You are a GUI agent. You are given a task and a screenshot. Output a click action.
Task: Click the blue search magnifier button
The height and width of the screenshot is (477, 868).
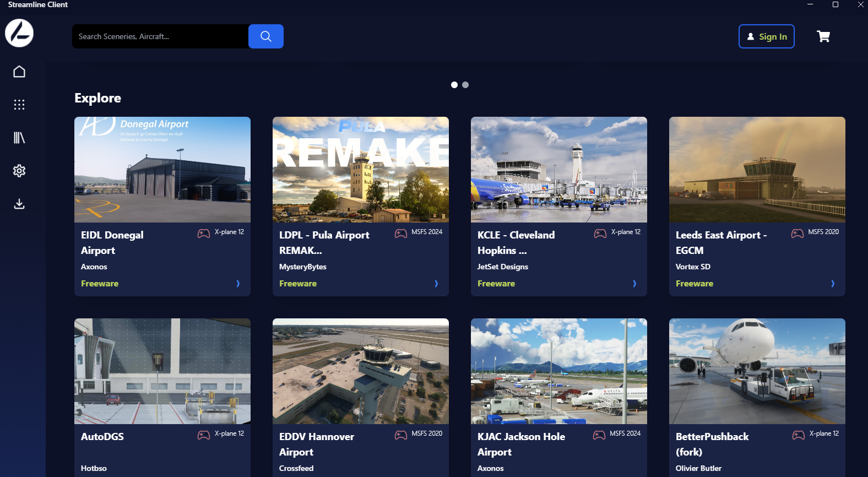266,36
